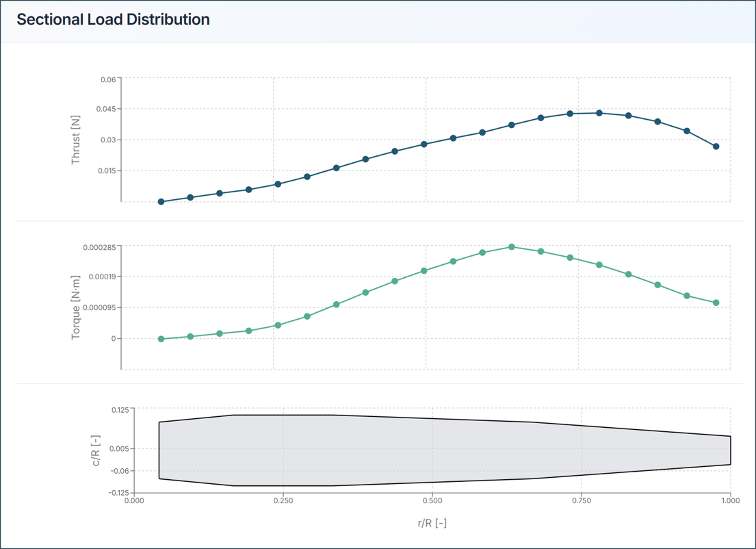The width and height of the screenshot is (756, 549).
Task: Click the 0.06 tick on the thrust axis
Action: 109,78
